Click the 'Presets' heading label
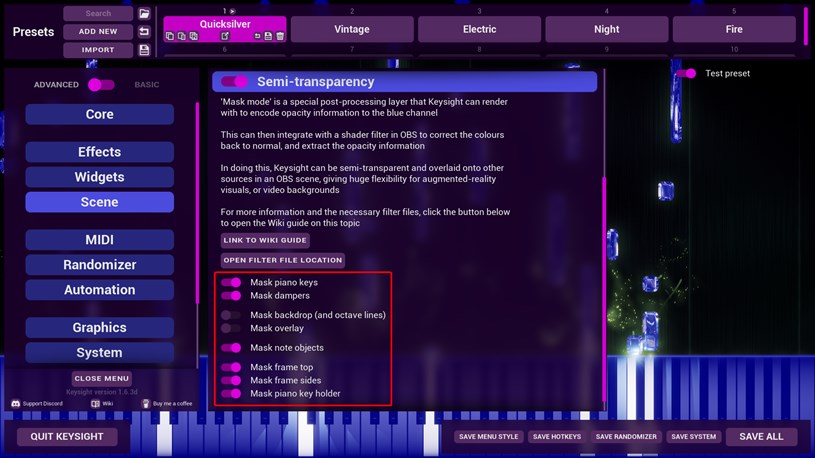This screenshot has height=458, width=815. tap(33, 32)
